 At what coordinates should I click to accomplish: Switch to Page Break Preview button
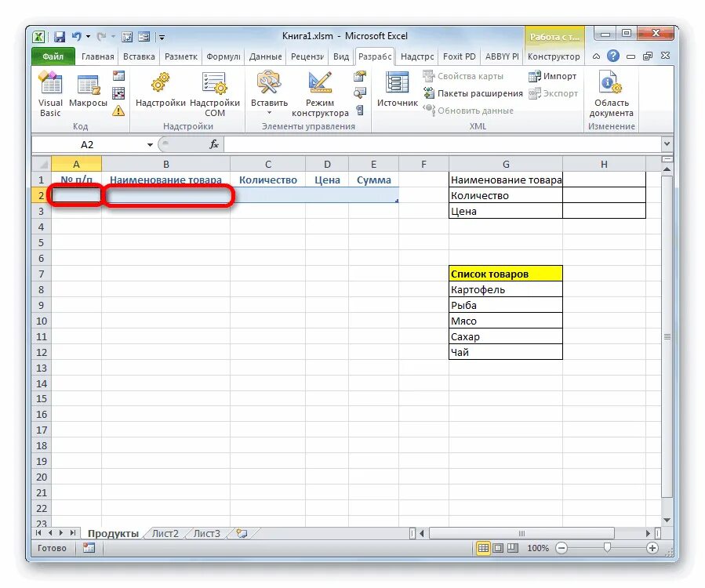coord(513,548)
